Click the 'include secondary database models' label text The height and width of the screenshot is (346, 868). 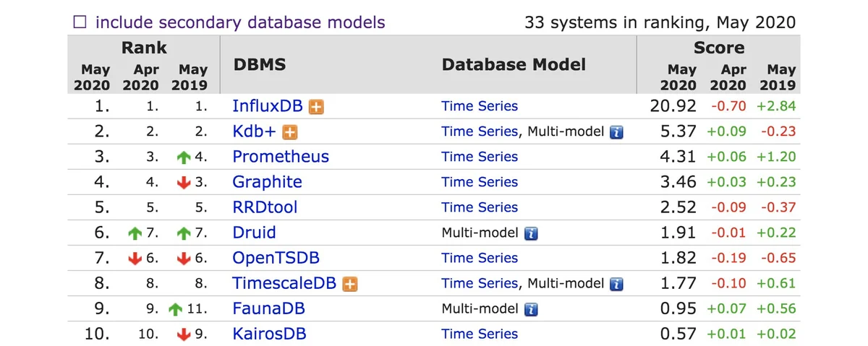coord(240,22)
